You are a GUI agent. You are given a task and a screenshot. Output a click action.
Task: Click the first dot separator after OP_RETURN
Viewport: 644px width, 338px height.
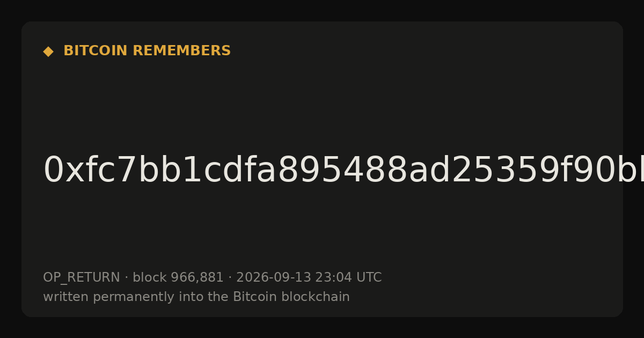click(127, 278)
